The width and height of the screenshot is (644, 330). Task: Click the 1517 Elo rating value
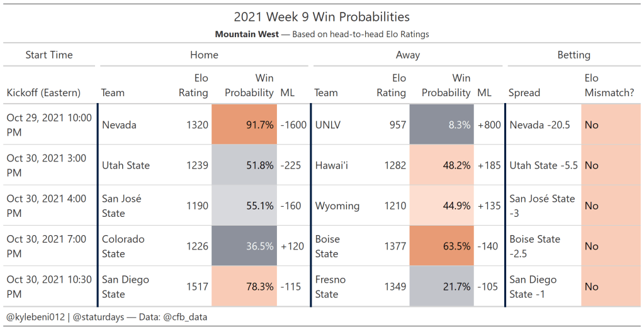coord(197,287)
